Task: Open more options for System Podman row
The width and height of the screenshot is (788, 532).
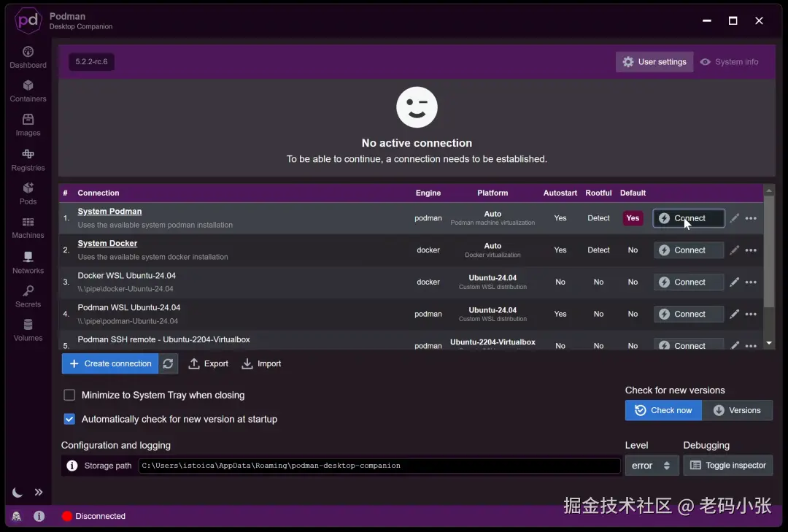Action: point(751,218)
